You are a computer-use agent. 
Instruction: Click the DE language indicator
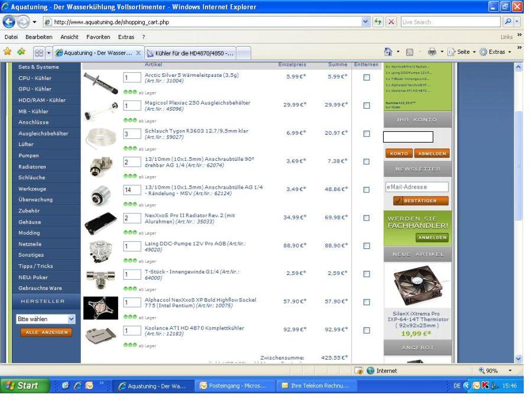coord(457,386)
